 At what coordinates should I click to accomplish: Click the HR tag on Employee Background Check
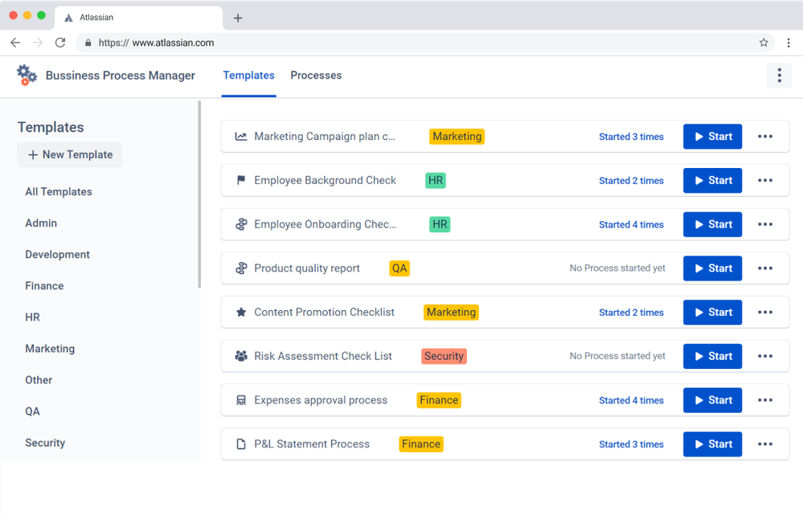(x=436, y=180)
